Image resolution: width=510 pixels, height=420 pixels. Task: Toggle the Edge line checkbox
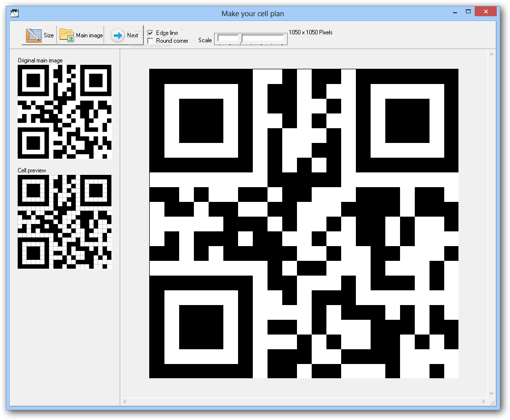150,33
